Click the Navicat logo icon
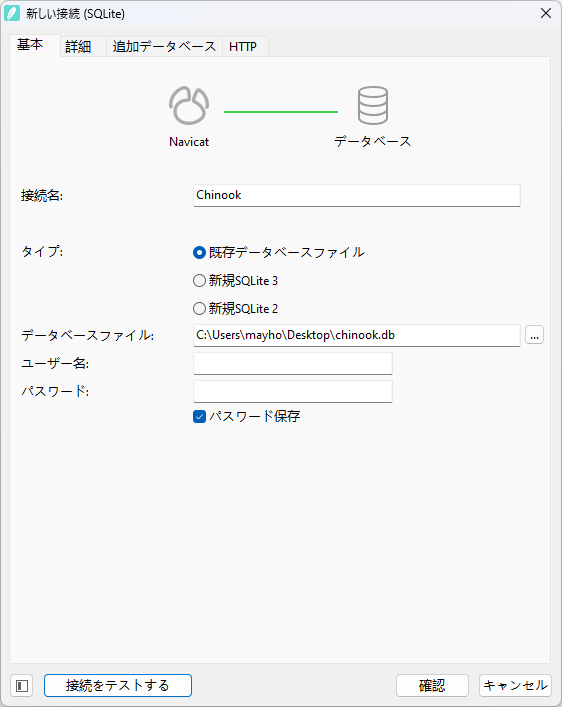This screenshot has height=707, width=562. [x=189, y=106]
